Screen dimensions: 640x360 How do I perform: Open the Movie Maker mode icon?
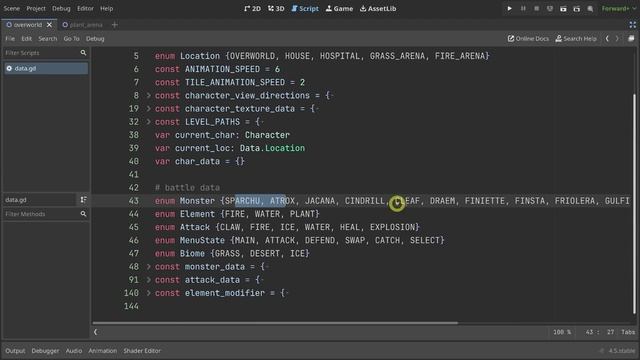[590, 8]
